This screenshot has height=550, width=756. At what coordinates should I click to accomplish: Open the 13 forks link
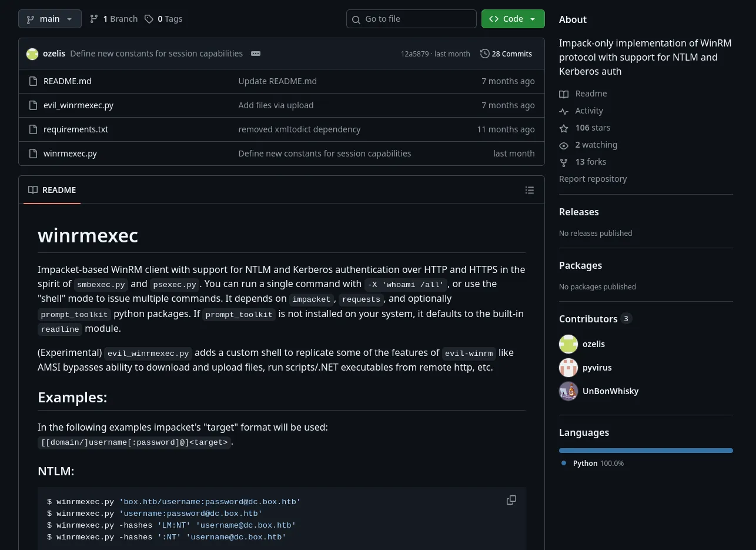pos(590,162)
